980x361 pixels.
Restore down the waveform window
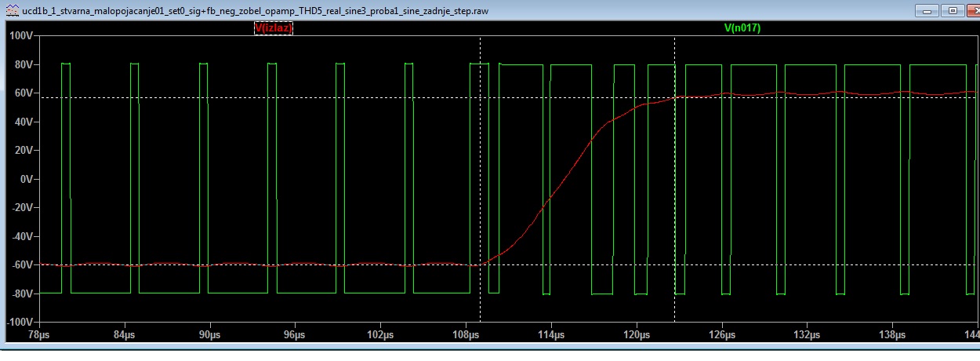952,10
